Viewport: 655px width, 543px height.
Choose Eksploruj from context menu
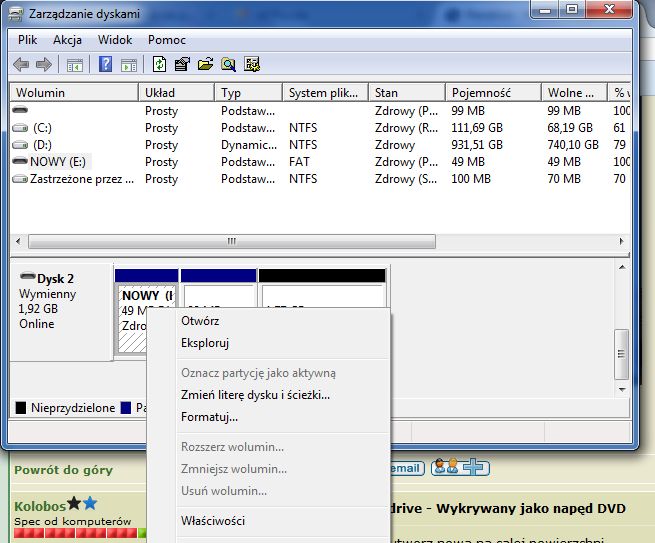(x=269, y=343)
